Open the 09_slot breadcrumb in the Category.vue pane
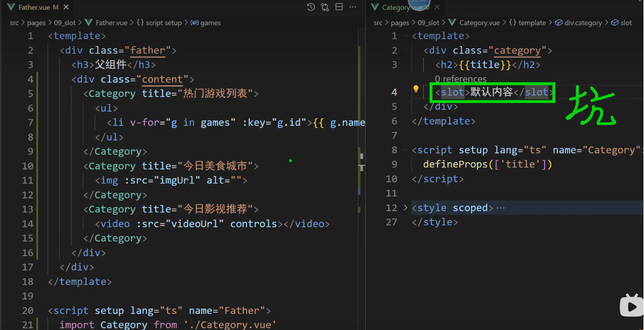Viewport: 644px width, 330px height. (x=429, y=23)
